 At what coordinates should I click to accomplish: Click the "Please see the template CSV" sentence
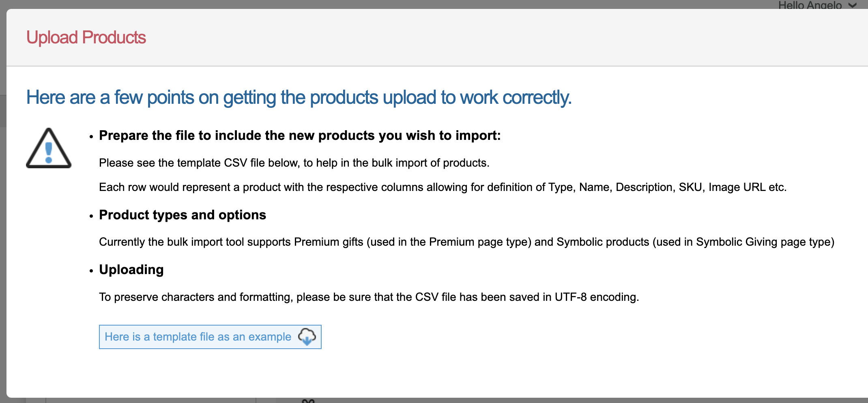click(x=294, y=163)
